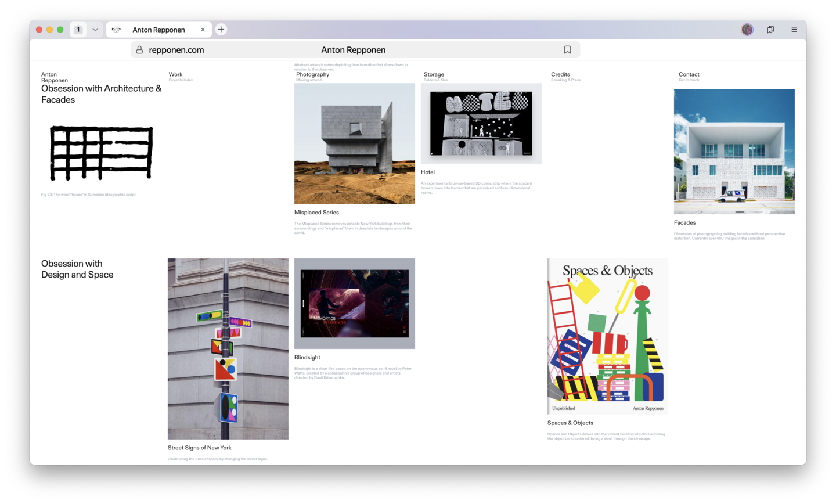836x504 pixels.
Task: Open the Misplaced Series building thumbnail
Action: 354,143
